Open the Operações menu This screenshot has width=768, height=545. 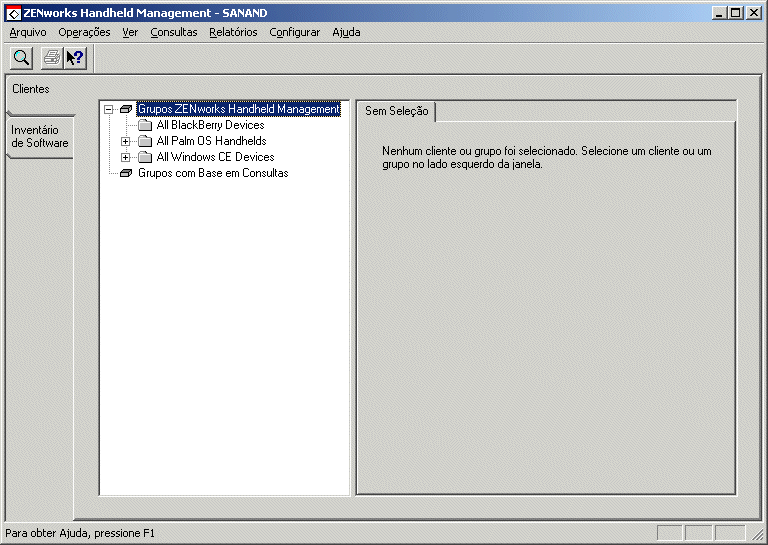84,32
